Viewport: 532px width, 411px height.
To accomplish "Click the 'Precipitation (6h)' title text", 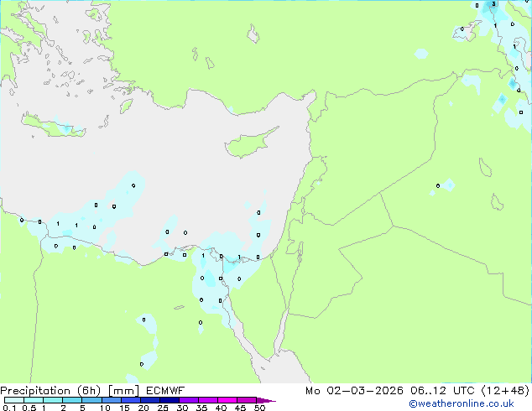I will click(x=50, y=391).
